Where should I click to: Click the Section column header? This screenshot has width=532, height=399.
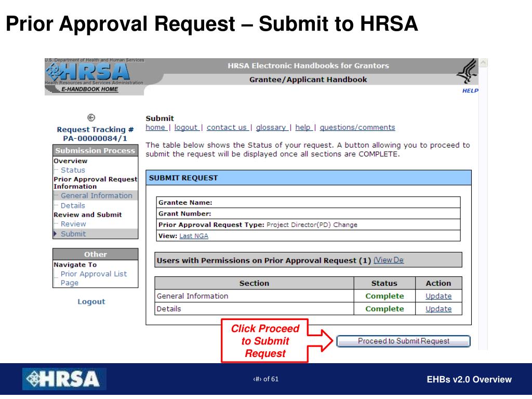coord(254,283)
